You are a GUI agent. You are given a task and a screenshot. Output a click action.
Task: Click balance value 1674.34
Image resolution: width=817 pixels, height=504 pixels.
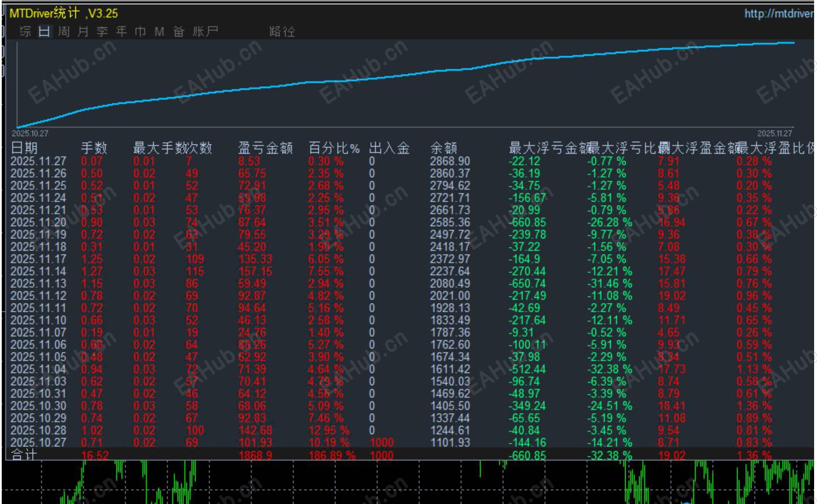(x=450, y=357)
